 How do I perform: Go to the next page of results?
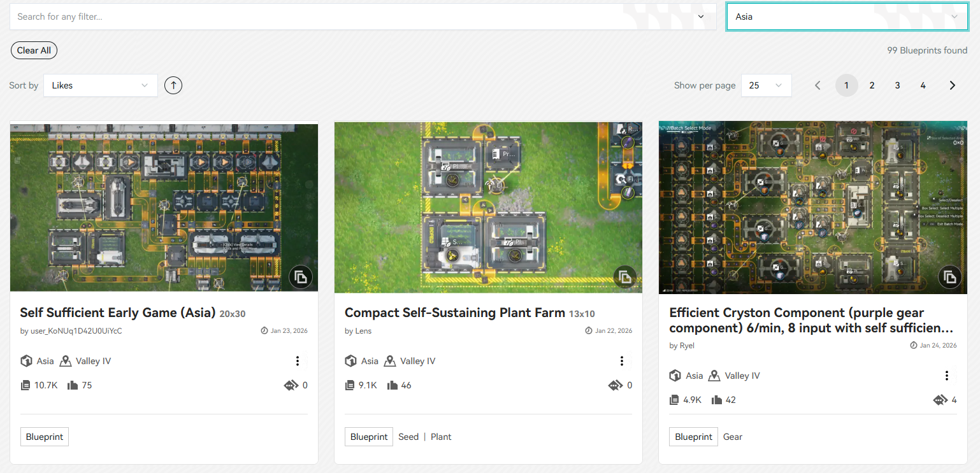[x=953, y=85]
